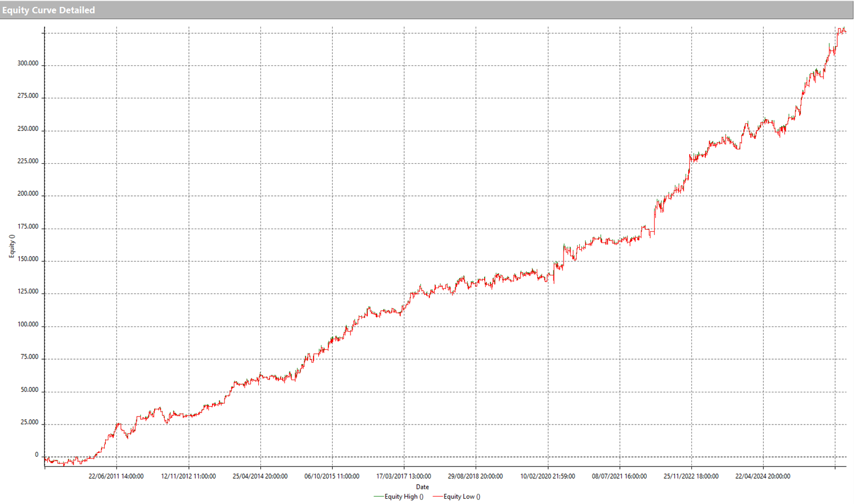Click the green Equity High legend line
The image size is (854, 504).
(378, 496)
